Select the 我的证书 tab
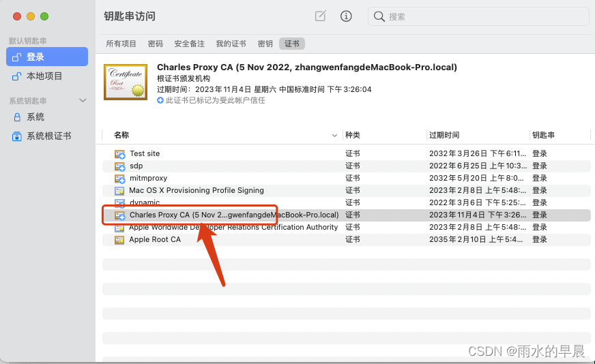Screen dimensions: 595x364 (231, 44)
